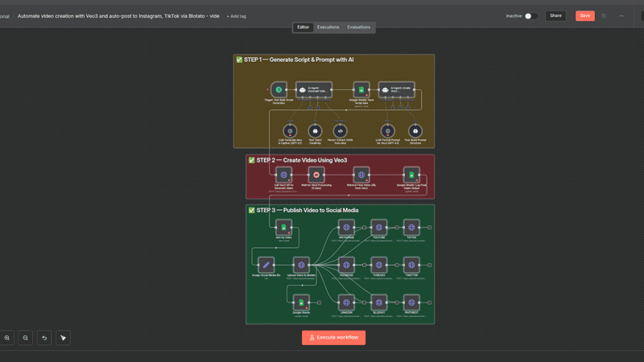The image size is (644, 362).
Task: Open the workflow history icon
Action: [x=604, y=16]
